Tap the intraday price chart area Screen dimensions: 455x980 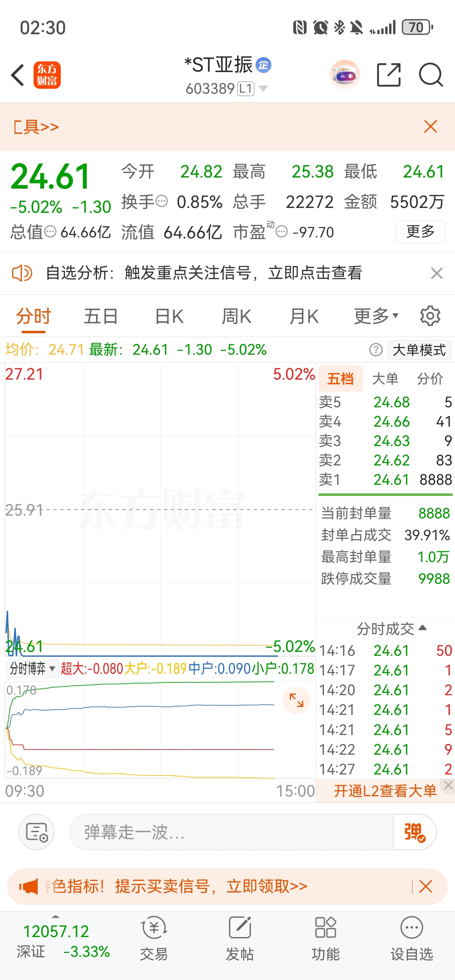(160, 510)
